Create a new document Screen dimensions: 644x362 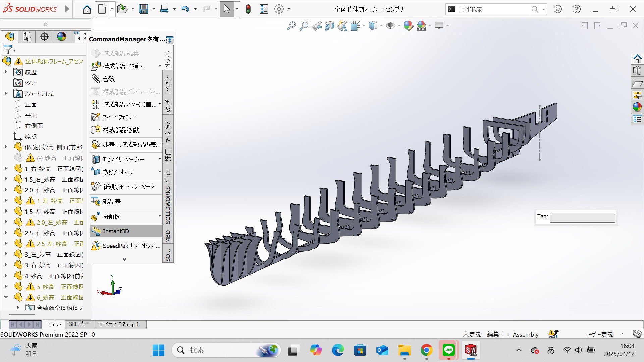102,9
